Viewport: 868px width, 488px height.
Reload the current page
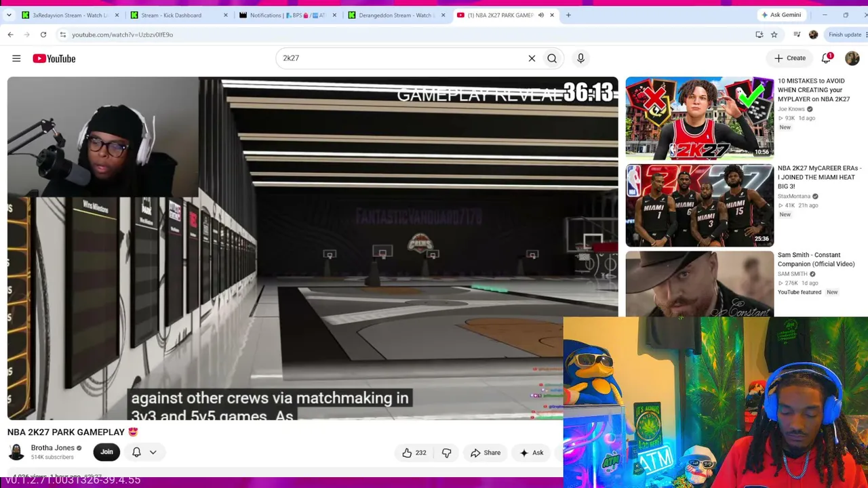[43, 35]
